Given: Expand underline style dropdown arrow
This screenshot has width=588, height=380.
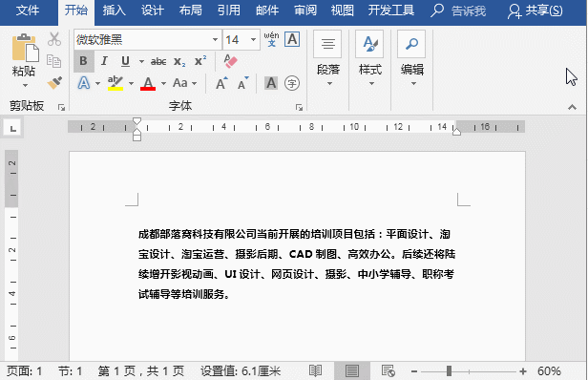Looking at the screenshot, I should [141, 61].
